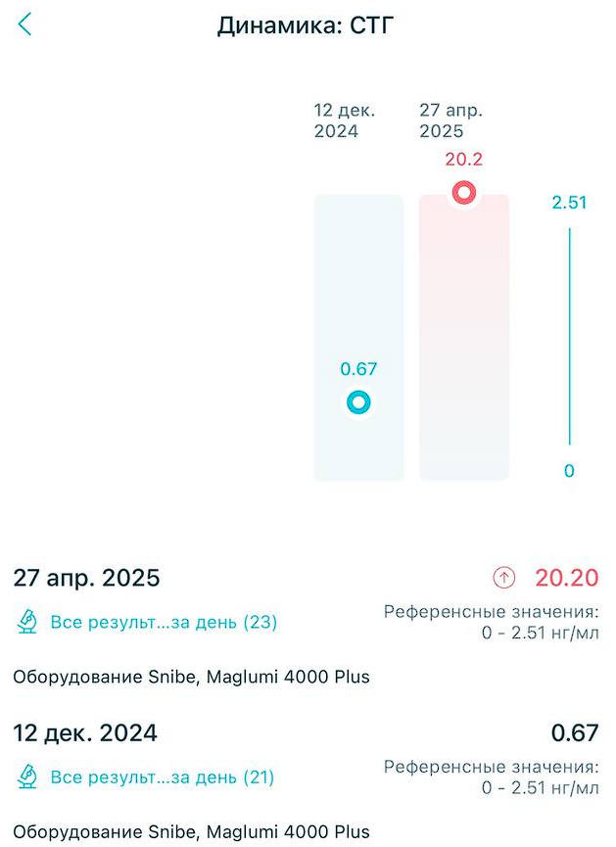
Task: Click the red upward trend arrow icon
Action: click(503, 579)
